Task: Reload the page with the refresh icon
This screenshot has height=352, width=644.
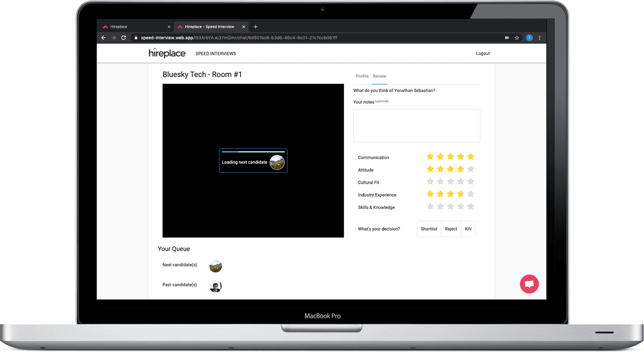Action: 123,38
